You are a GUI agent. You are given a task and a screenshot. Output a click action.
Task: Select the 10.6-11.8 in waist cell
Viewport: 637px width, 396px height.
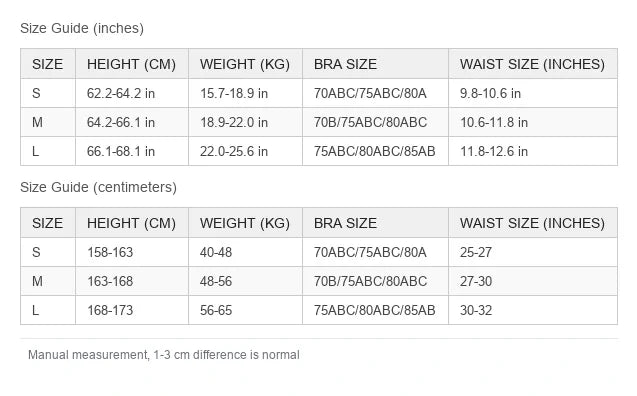(533, 122)
